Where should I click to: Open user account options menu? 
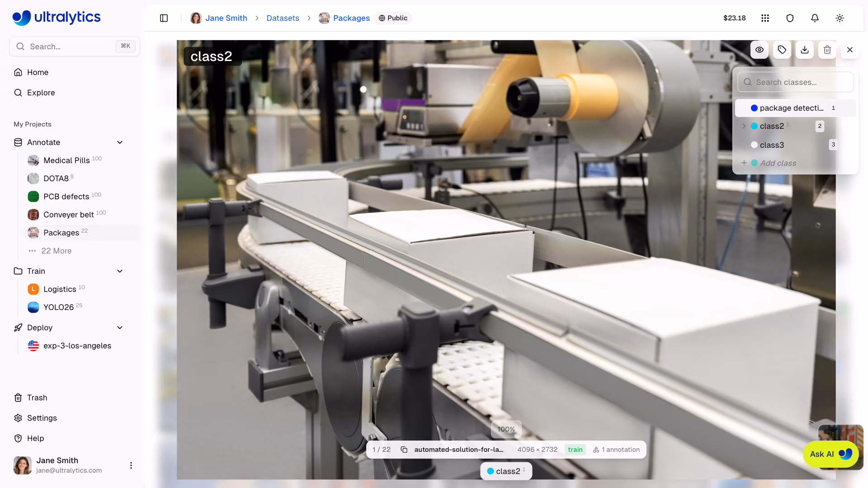(x=131, y=465)
